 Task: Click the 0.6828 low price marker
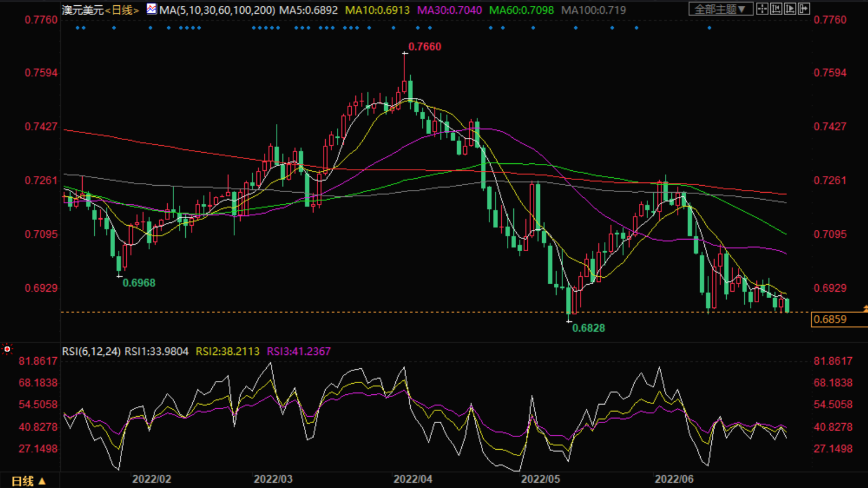[x=589, y=328]
